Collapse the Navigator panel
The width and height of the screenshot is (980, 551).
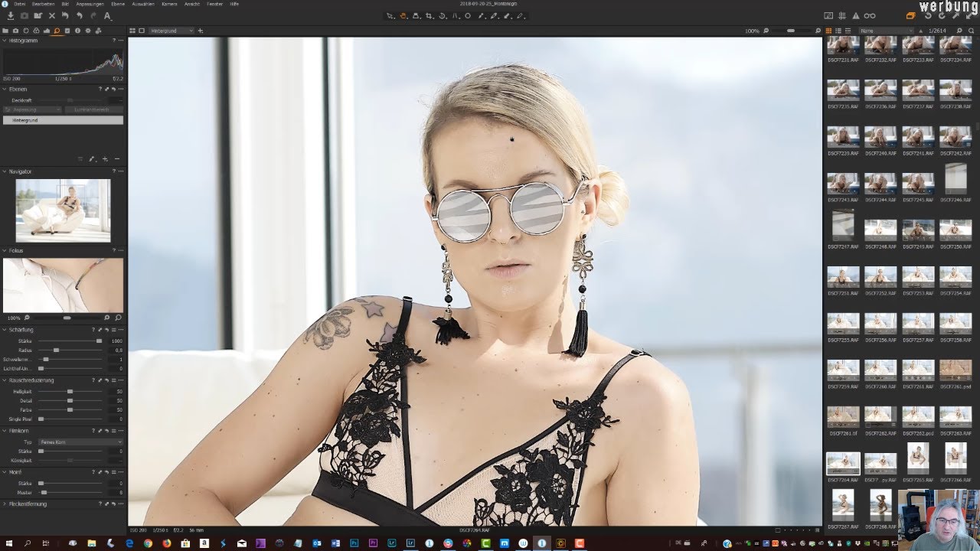[x=4, y=171]
